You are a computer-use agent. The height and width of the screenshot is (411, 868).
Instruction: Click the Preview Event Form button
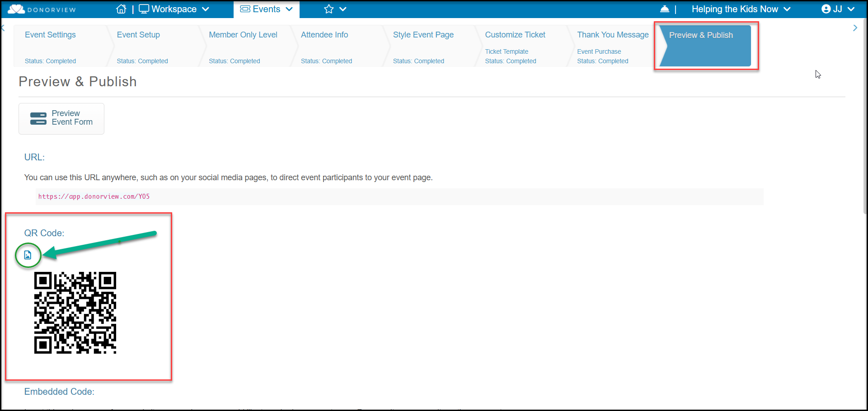[61, 118]
